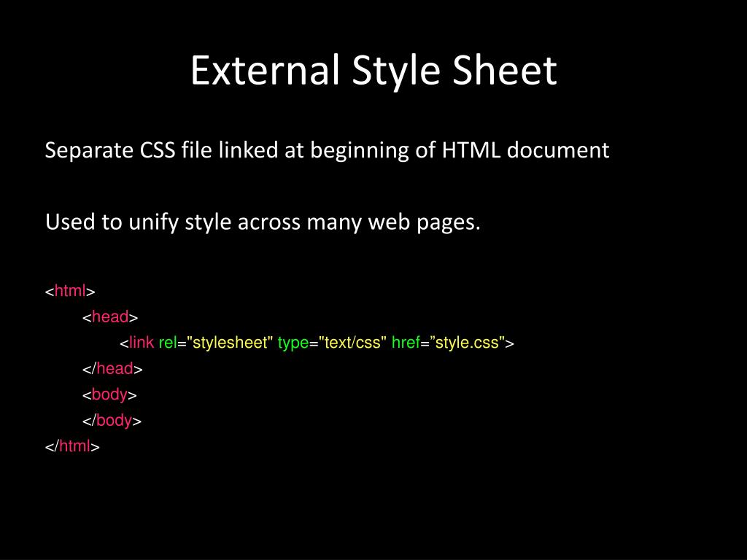Viewport: 747px width, 560px height.
Task: Click the closing </html> tag line
Action: click(x=72, y=446)
